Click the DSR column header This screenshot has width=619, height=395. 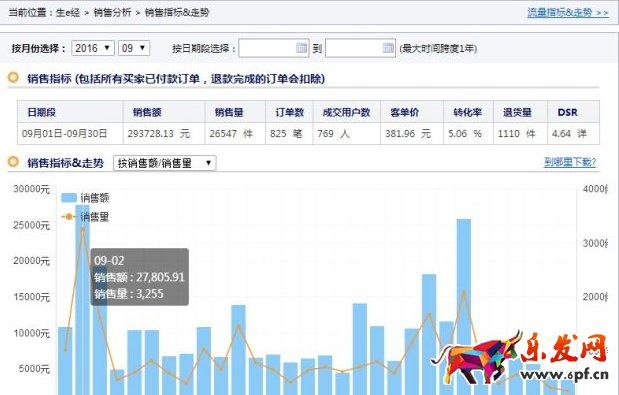point(573,112)
